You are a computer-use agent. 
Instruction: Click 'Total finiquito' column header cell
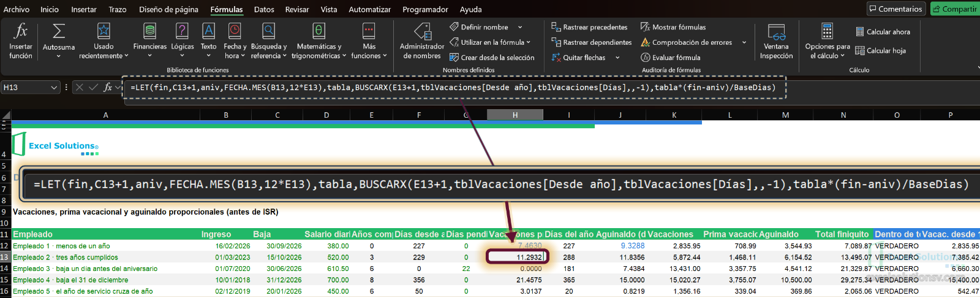843,234
